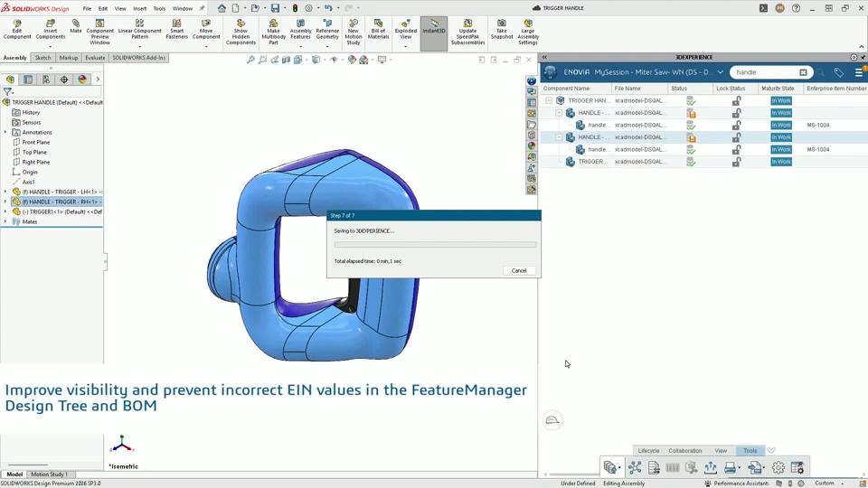Toggle the Instant3D button
Screen dimensions: 868x488
point(434,26)
